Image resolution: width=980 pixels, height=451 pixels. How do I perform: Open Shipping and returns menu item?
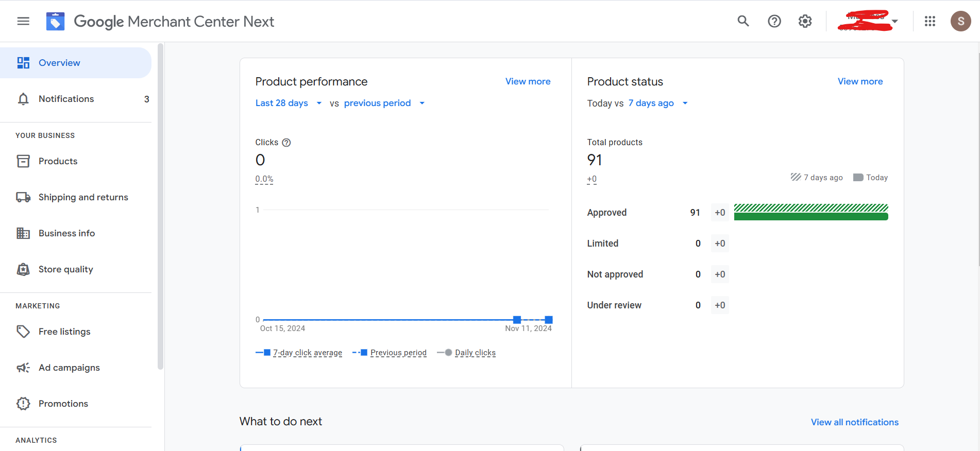(83, 197)
